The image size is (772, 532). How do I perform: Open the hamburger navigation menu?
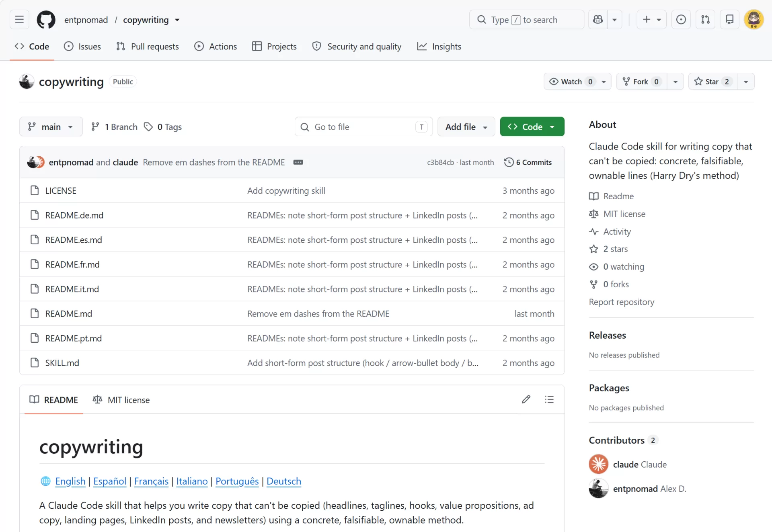click(x=19, y=19)
